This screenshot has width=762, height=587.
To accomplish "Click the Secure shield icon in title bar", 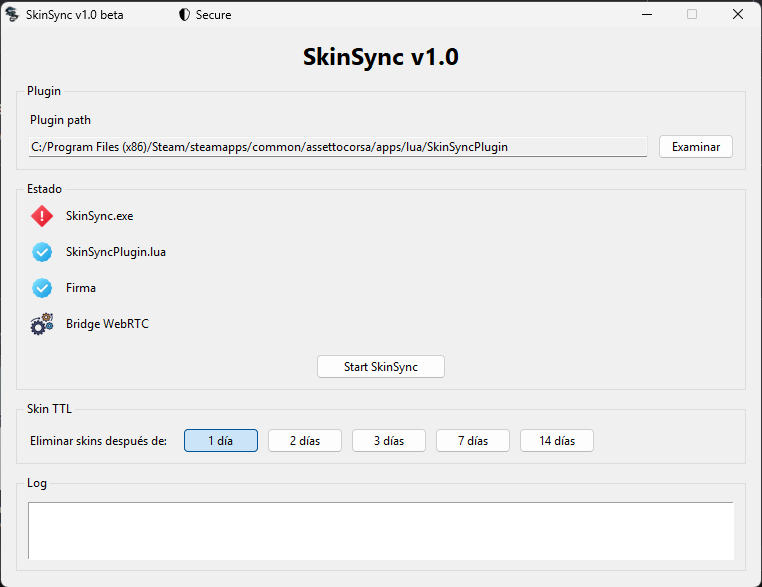I will click(184, 15).
